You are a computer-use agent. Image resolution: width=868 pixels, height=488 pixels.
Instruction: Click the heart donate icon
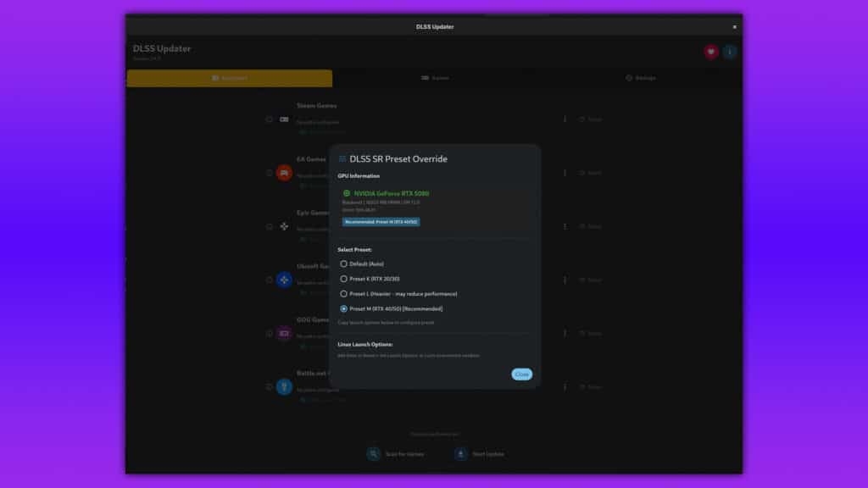click(711, 52)
